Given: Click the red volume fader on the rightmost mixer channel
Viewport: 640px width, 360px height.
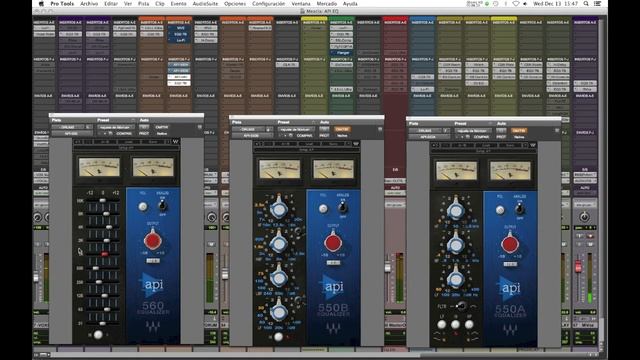Looking at the screenshot, I should click(x=578, y=267).
